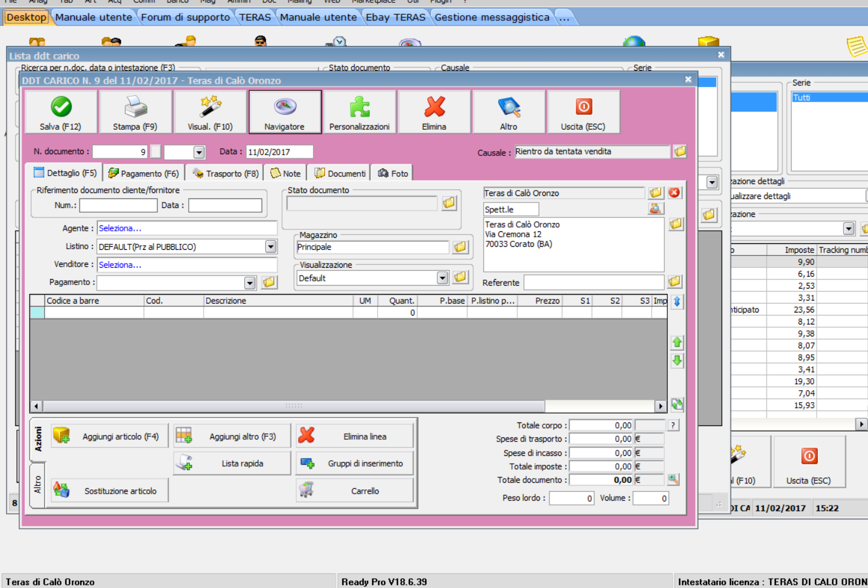Click the question mark button near Totale corpo
Image resolution: width=868 pixels, height=588 pixels.
673,425
